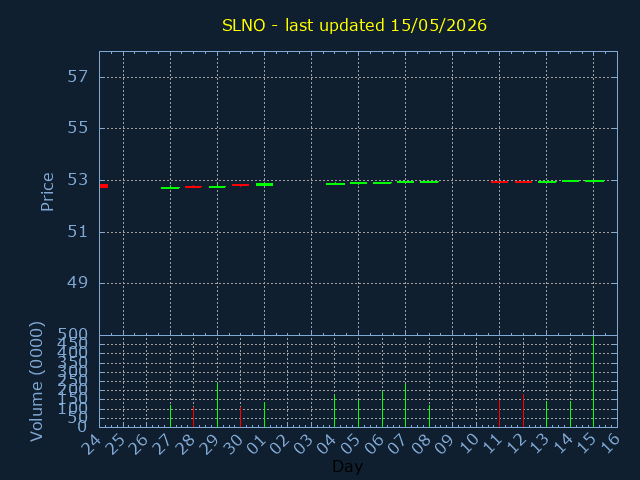The image size is (640, 480).
Task: Select the Day axis title
Action: pos(347,467)
